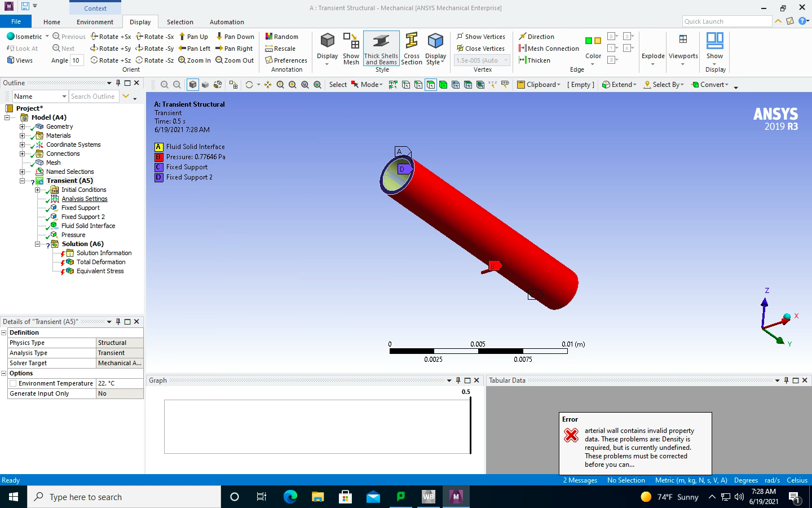Toggle the Environment Temperature checkbox
Screen dimensions: 812x508
[x=13, y=383]
